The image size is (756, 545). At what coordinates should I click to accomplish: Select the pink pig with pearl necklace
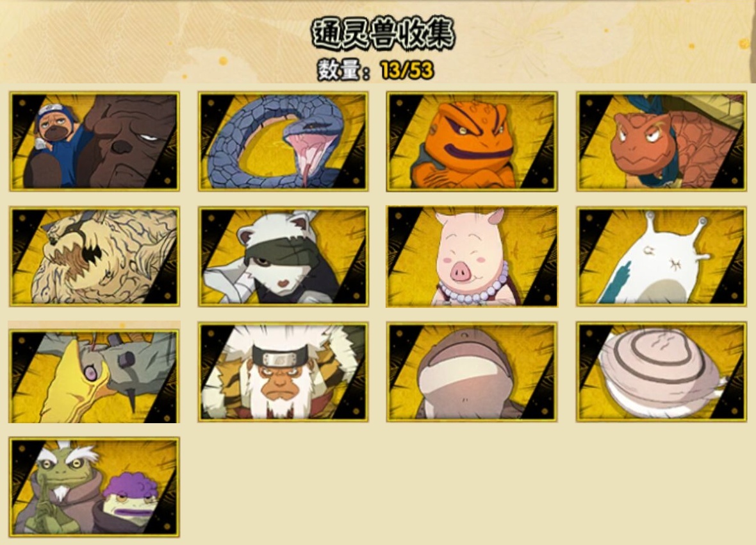[x=472, y=257]
